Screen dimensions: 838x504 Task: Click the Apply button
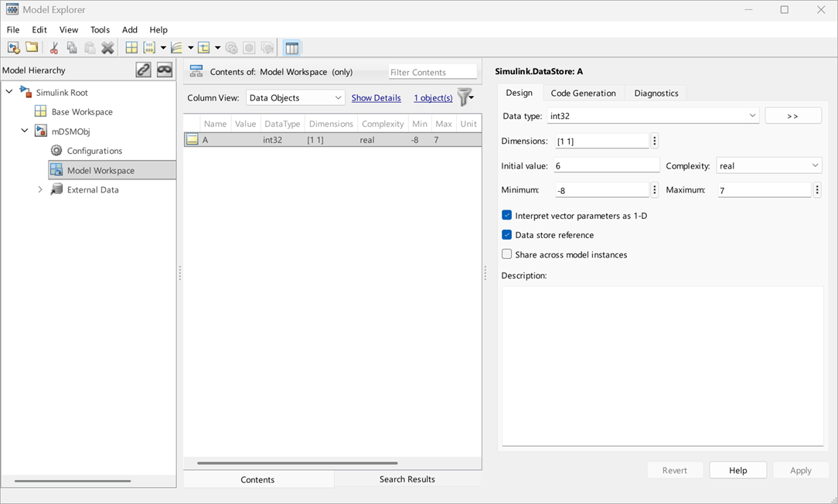801,470
